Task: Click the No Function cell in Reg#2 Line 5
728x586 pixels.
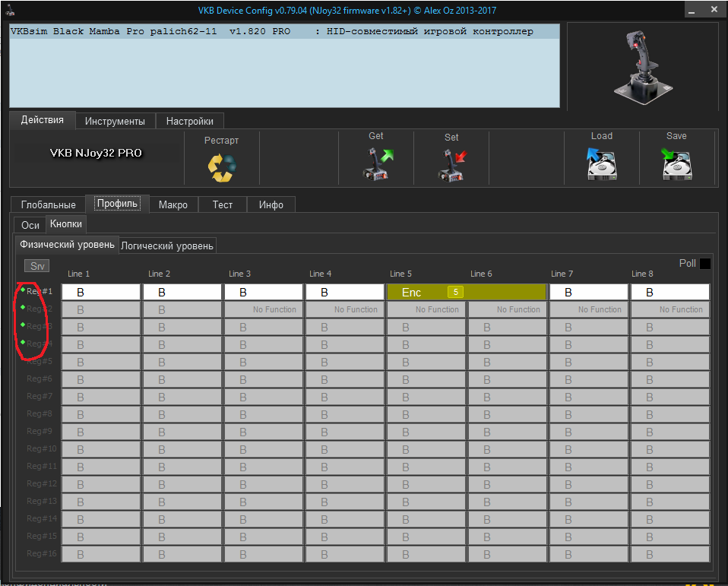Action: pos(426,309)
